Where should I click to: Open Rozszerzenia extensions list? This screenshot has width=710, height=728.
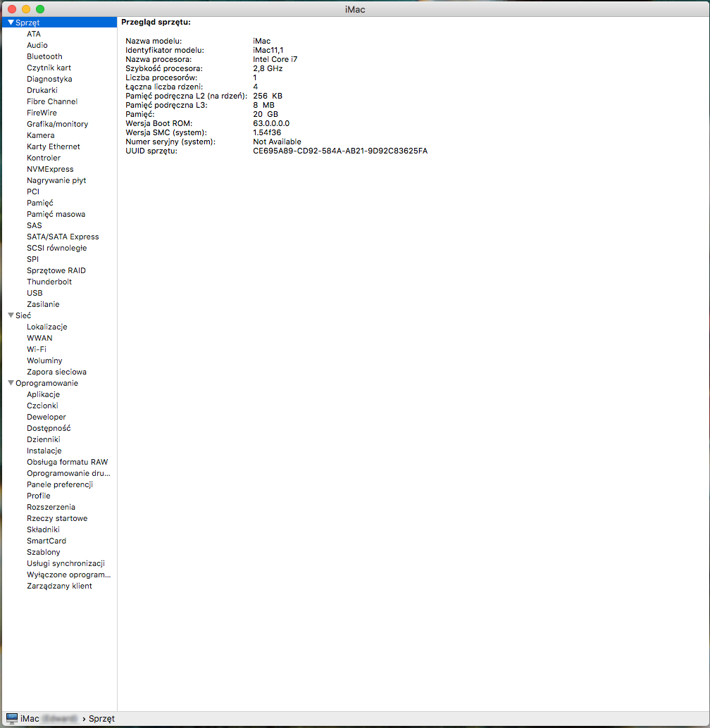click(x=51, y=507)
